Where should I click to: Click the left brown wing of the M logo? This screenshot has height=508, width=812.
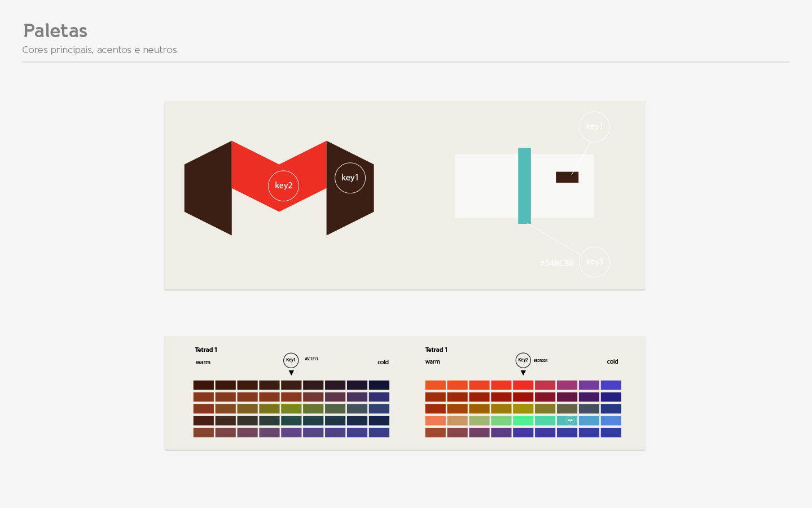point(208,188)
